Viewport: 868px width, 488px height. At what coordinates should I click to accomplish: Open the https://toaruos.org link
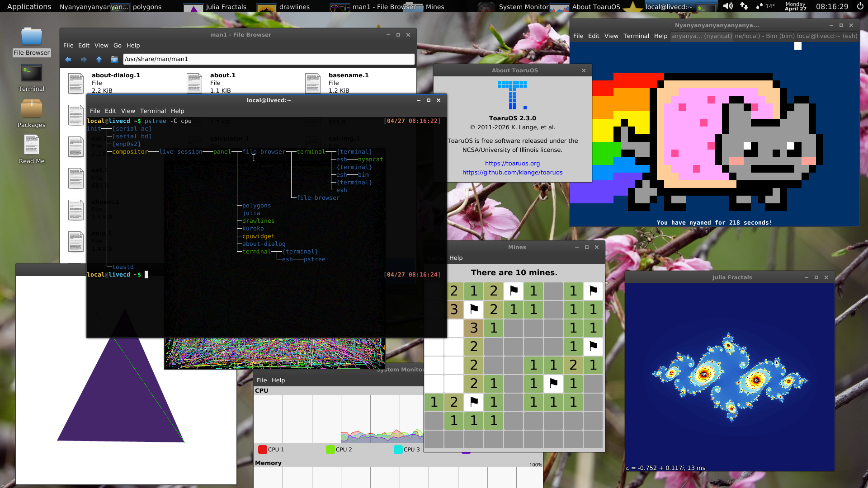(512, 163)
